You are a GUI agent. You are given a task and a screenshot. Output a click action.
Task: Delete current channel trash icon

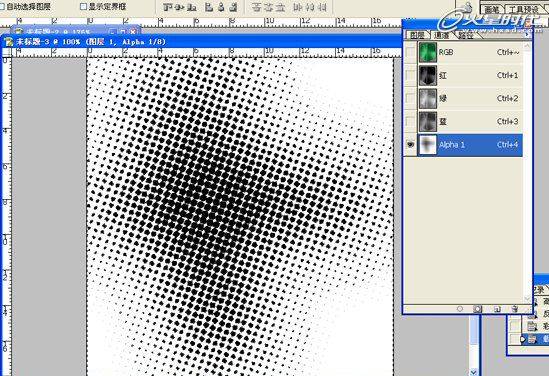515,309
